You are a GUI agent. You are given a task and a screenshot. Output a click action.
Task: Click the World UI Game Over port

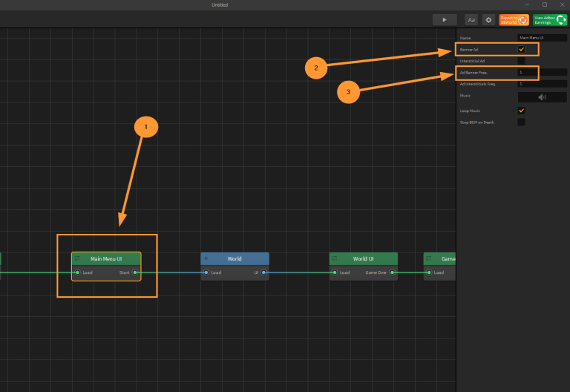[392, 272]
